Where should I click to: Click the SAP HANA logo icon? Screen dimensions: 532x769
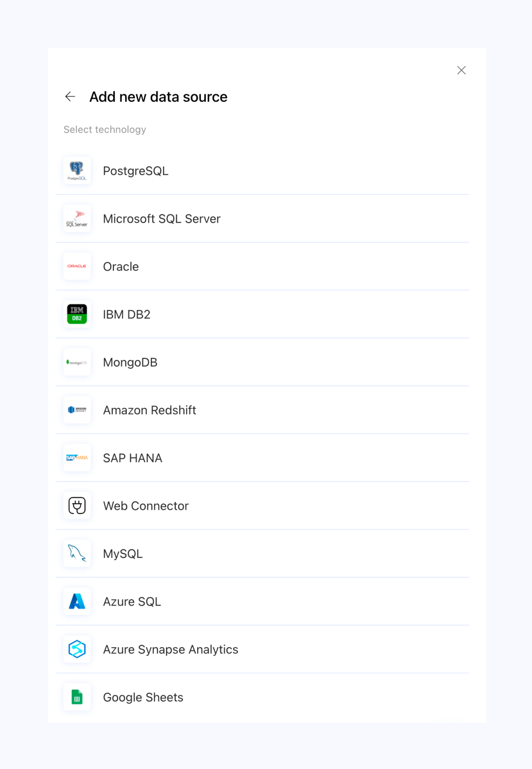(77, 458)
